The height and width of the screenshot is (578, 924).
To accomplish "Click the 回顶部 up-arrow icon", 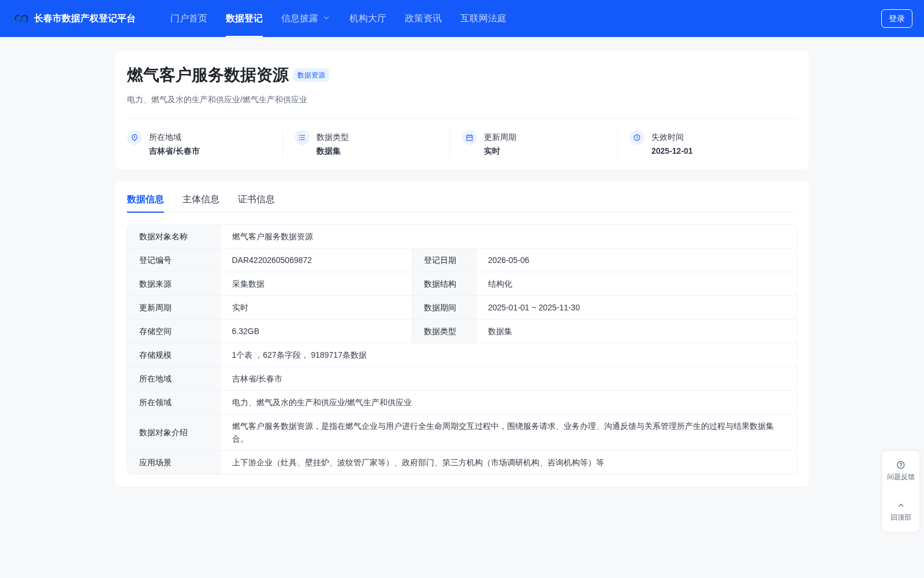I will pos(901,505).
